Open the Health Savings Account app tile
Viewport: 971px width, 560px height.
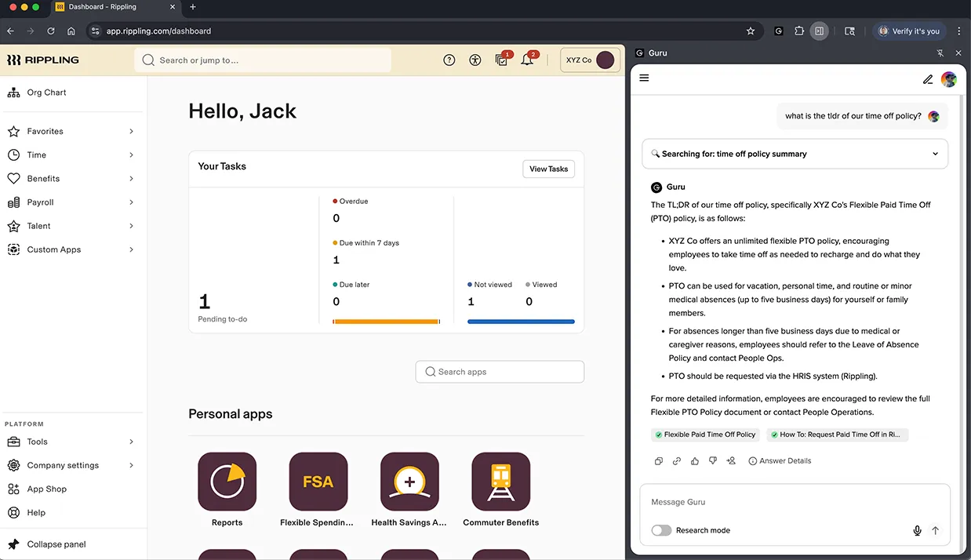click(x=409, y=482)
